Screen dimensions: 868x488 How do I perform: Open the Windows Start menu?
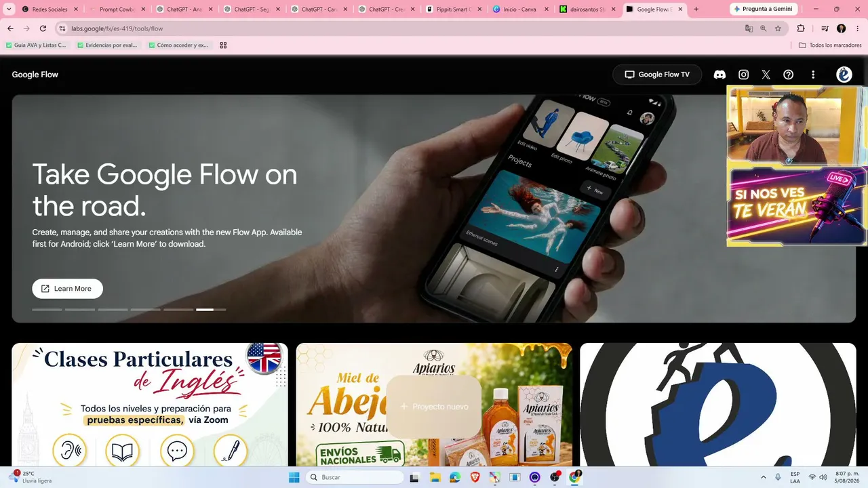click(294, 477)
